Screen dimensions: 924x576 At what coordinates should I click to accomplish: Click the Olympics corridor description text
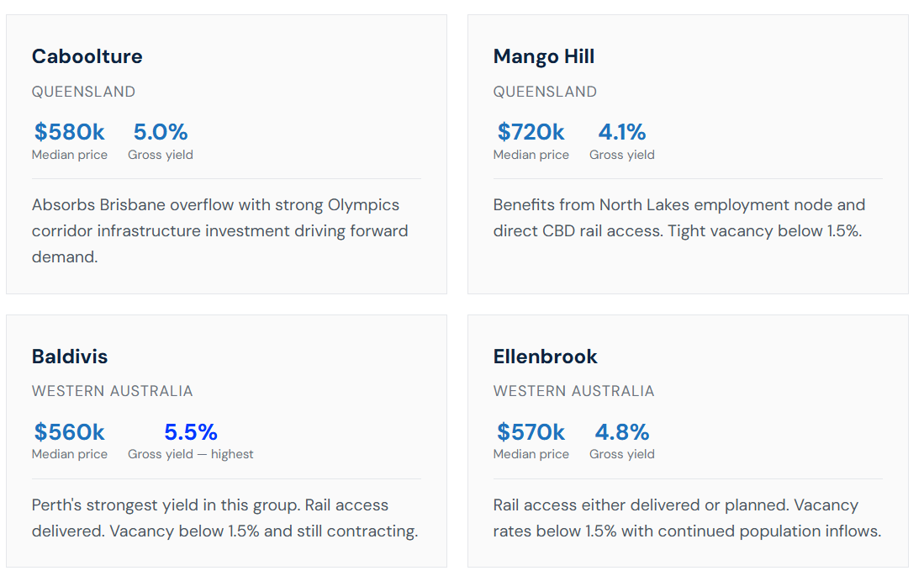pyautogui.click(x=219, y=231)
